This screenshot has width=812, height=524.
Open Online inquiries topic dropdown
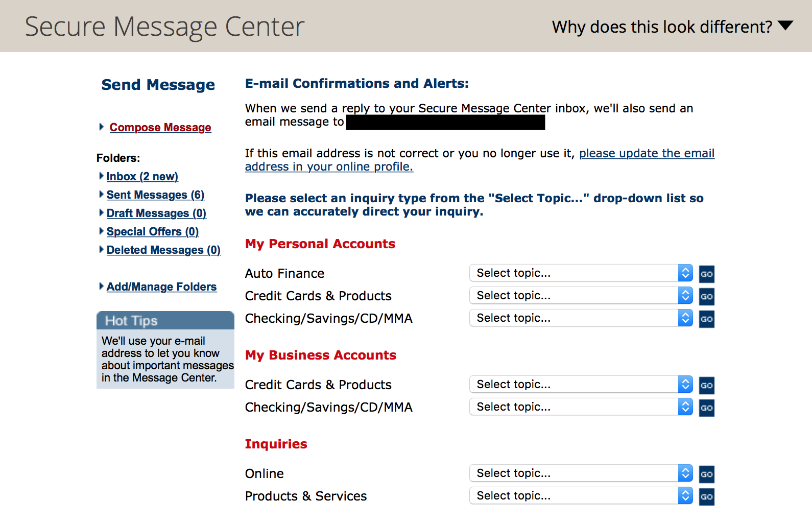(581, 473)
